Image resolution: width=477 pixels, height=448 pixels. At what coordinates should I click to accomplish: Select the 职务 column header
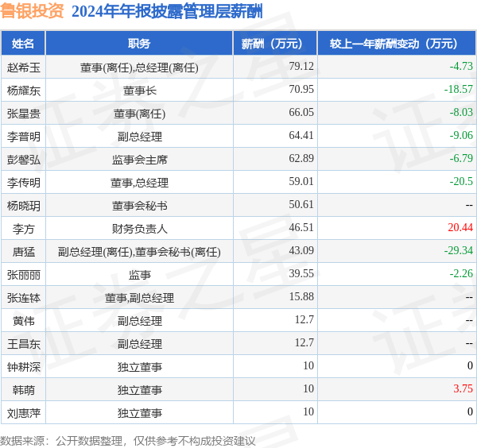(x=139, y=44)
